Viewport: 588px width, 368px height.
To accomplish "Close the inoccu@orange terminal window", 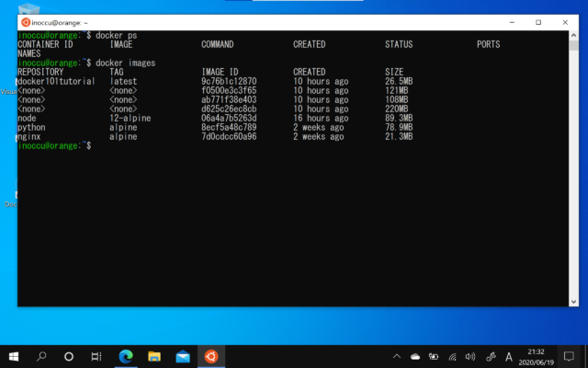I will 565,22.
